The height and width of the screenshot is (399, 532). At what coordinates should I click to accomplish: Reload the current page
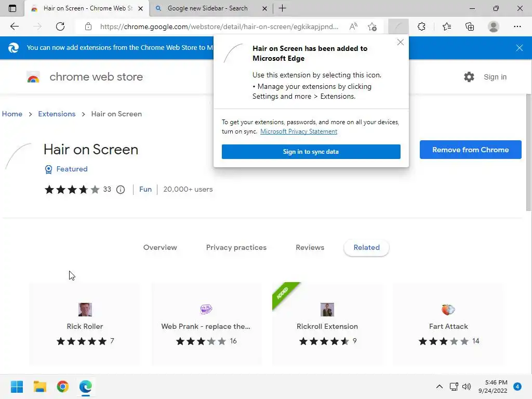(x=60, y=26)
